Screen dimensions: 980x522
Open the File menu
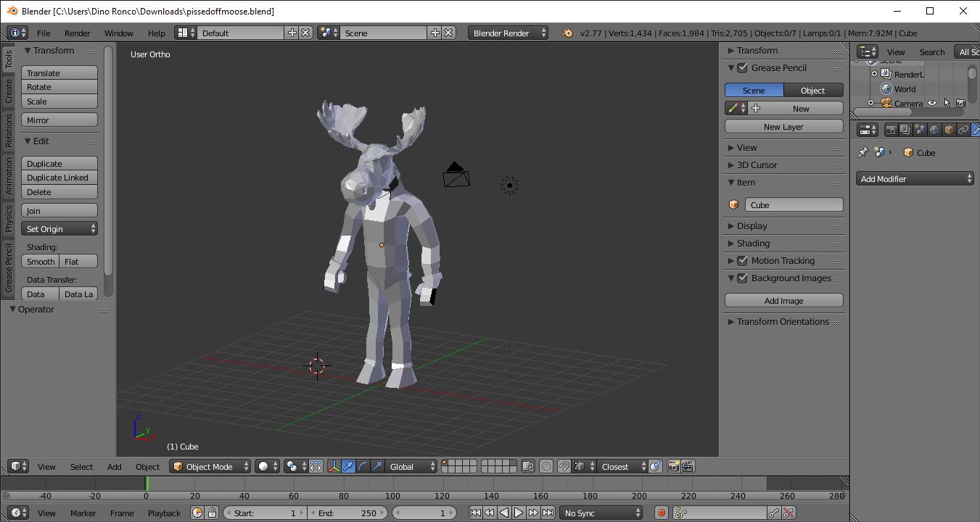(44, 33)
